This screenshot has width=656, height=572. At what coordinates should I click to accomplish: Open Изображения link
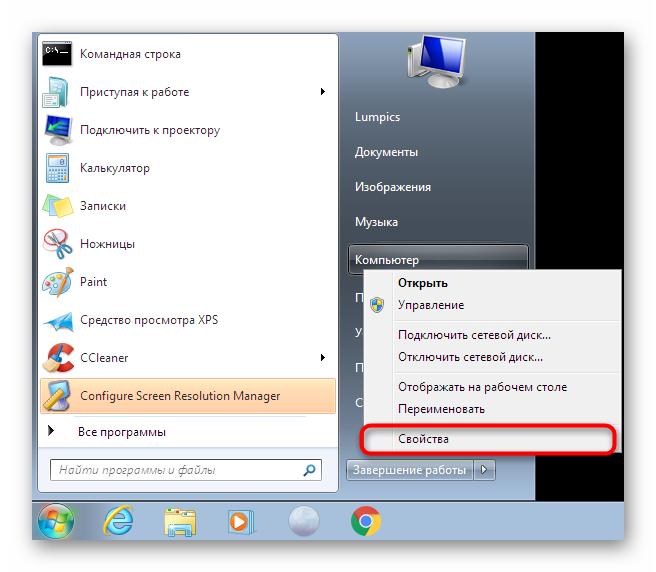tap(393, 187)
